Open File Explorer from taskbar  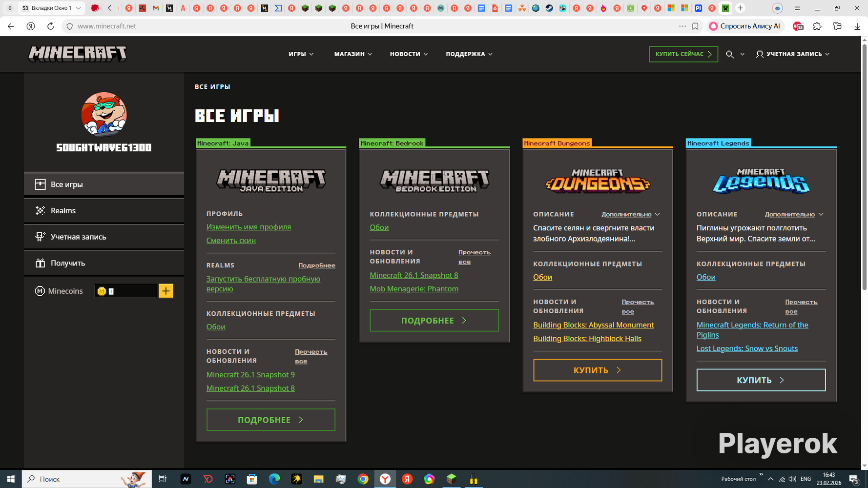click(318, 479)
